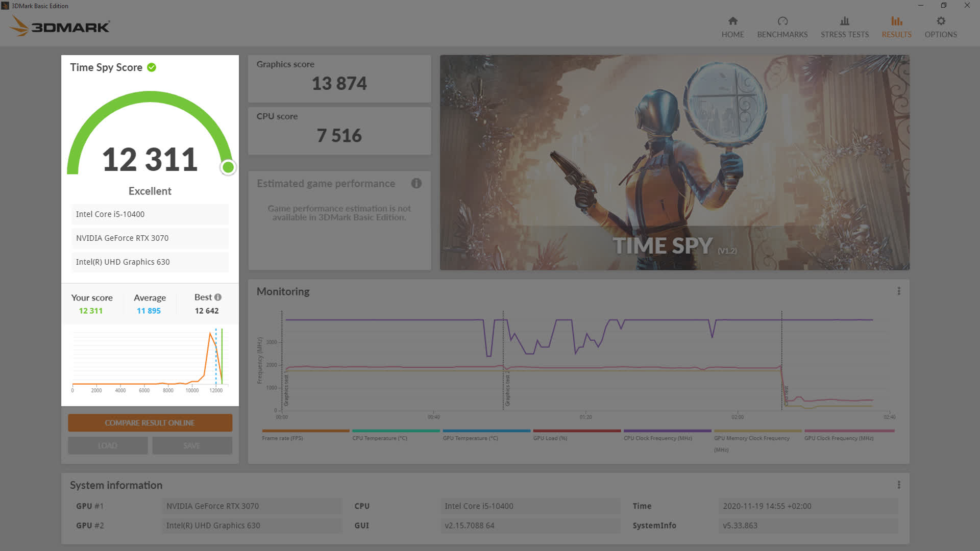Select the RESULTS tab in navigation

click(896, 27)
